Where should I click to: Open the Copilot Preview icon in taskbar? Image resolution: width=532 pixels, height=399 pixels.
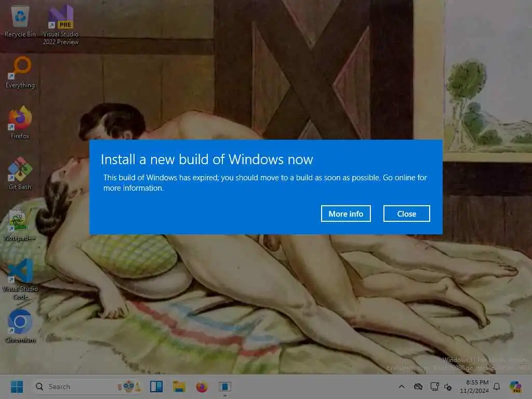coord(515,387)
